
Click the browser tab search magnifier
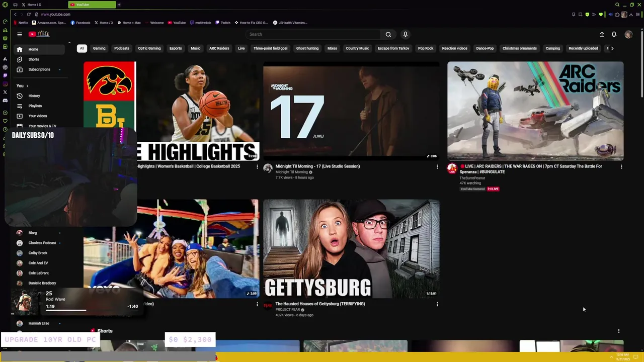[x=617, y=5]
